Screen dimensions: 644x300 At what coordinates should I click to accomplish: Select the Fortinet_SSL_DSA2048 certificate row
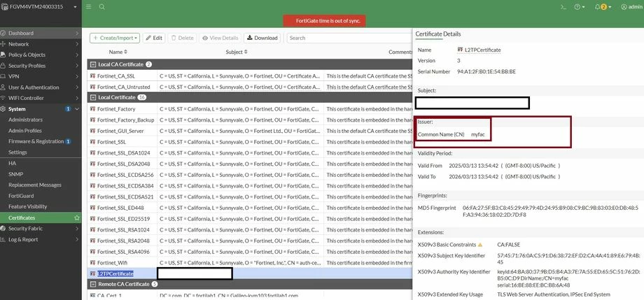(x=250, y=164)
